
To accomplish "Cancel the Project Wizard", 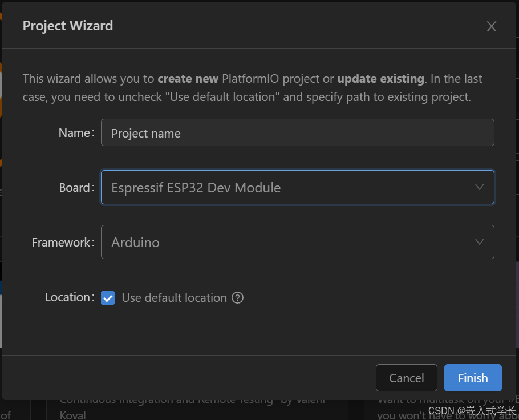I will [406, 378].
